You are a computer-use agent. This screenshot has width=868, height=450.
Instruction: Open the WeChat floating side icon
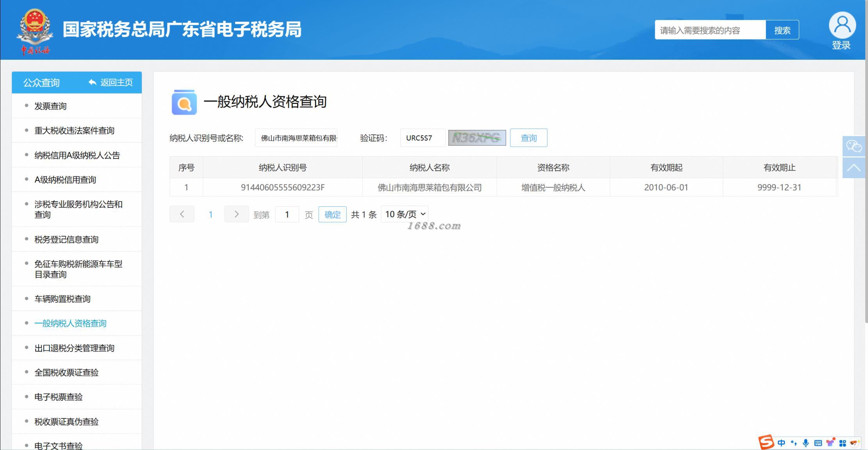click(854, 146)
